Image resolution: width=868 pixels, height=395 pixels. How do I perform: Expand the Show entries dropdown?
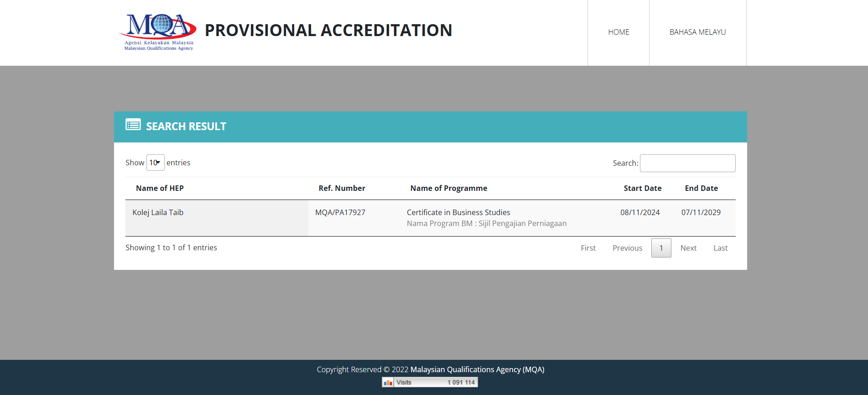[155, 163]
